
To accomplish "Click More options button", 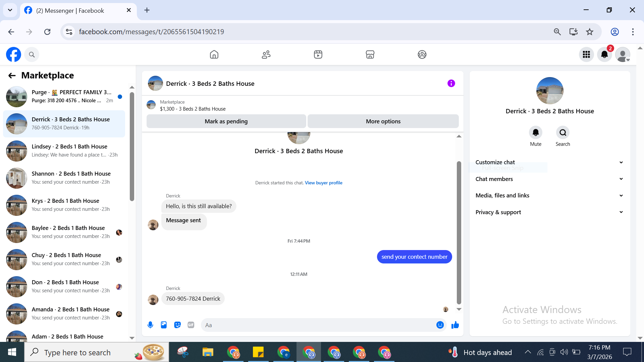I will 383,121.
